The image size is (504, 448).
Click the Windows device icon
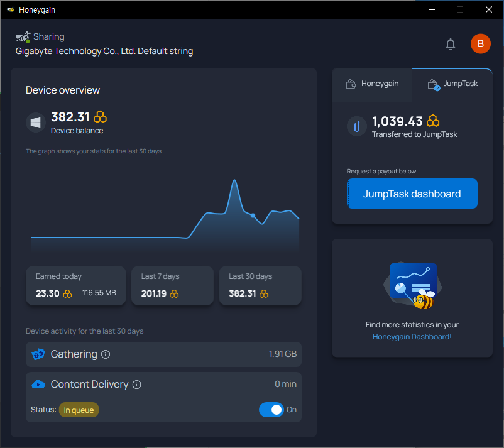point(35,123)
